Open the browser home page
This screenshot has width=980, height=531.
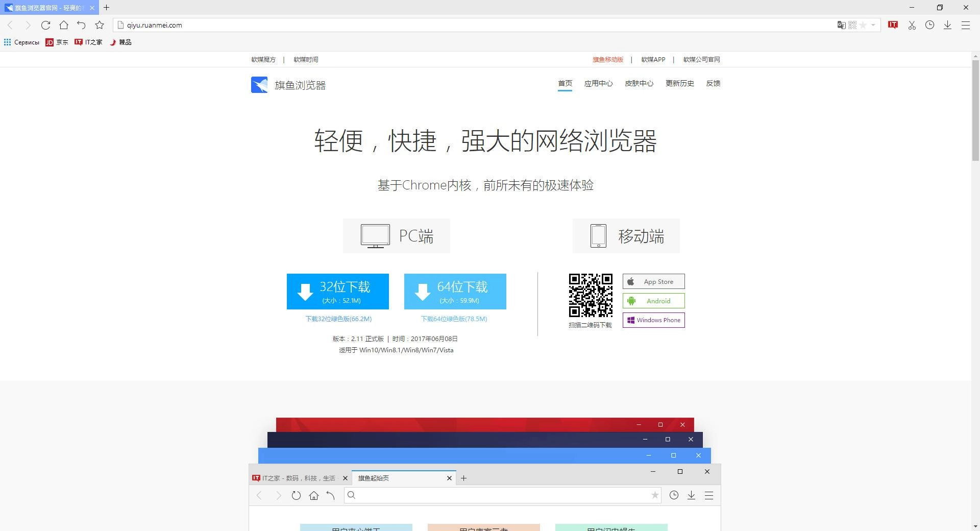64,25
